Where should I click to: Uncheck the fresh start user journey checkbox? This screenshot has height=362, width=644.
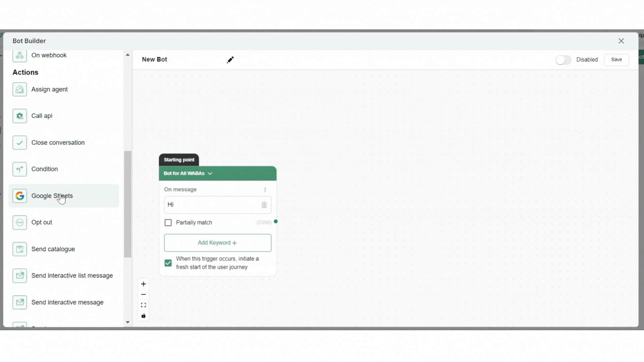point(168,263)
